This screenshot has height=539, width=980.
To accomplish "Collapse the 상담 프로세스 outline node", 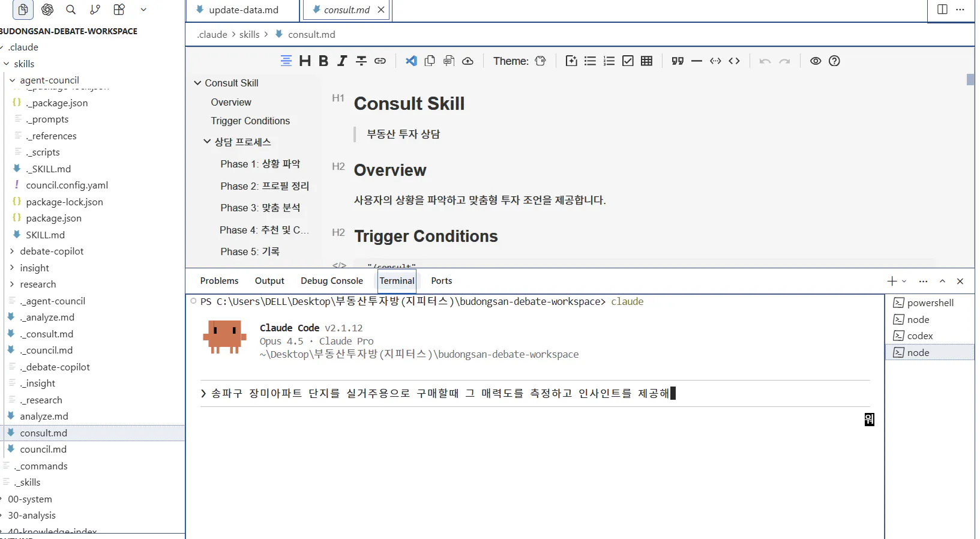I will (x=207, y=142).
